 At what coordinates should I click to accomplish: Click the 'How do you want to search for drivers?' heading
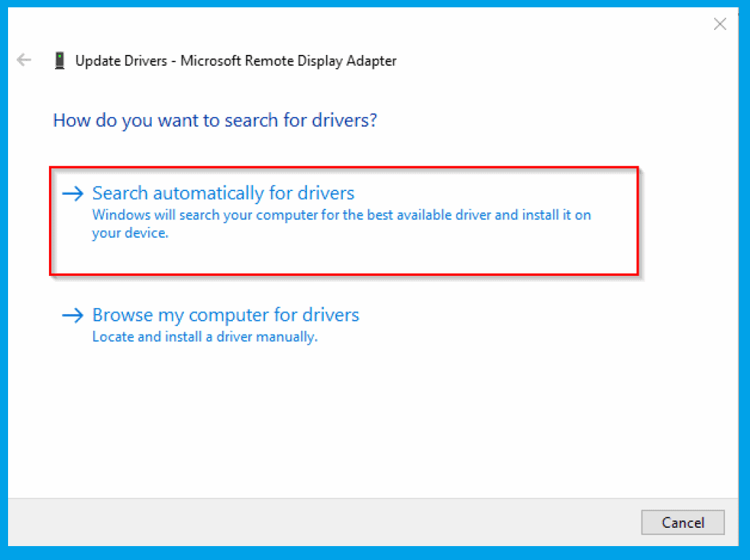click(215, 121)
